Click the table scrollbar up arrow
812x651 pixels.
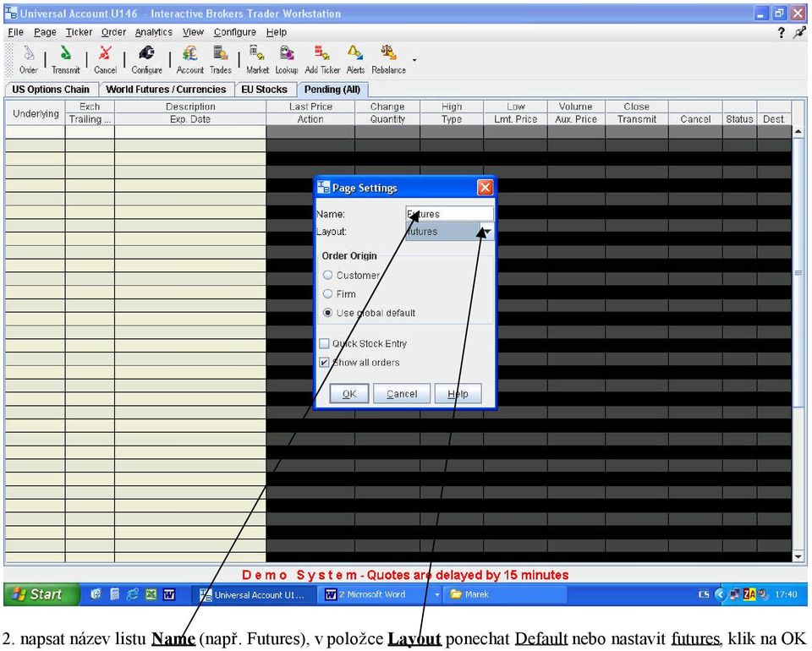[798, 132]
